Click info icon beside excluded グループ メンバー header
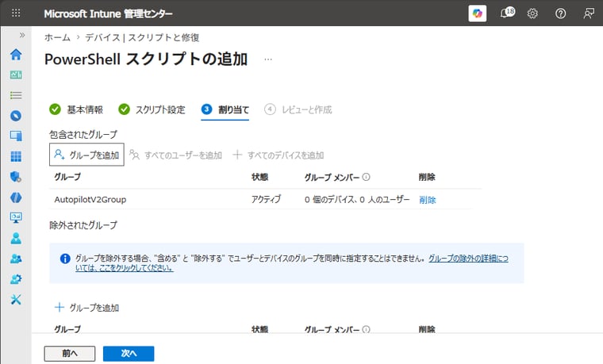Viewport: 603px width, 364px height. coord(366,329)
